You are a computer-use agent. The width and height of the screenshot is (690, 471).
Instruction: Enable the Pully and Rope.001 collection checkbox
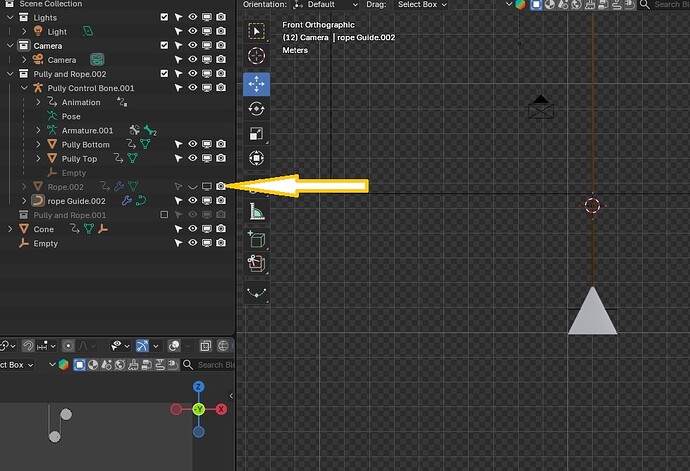[x=164, y=215]
